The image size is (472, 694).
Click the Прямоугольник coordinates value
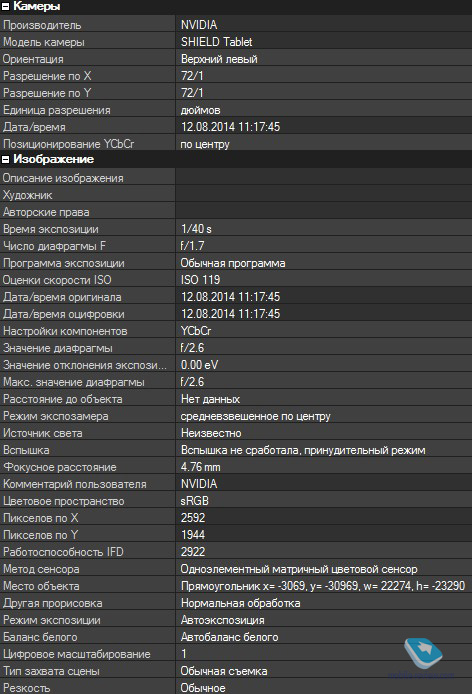click(x=323, y=586)
